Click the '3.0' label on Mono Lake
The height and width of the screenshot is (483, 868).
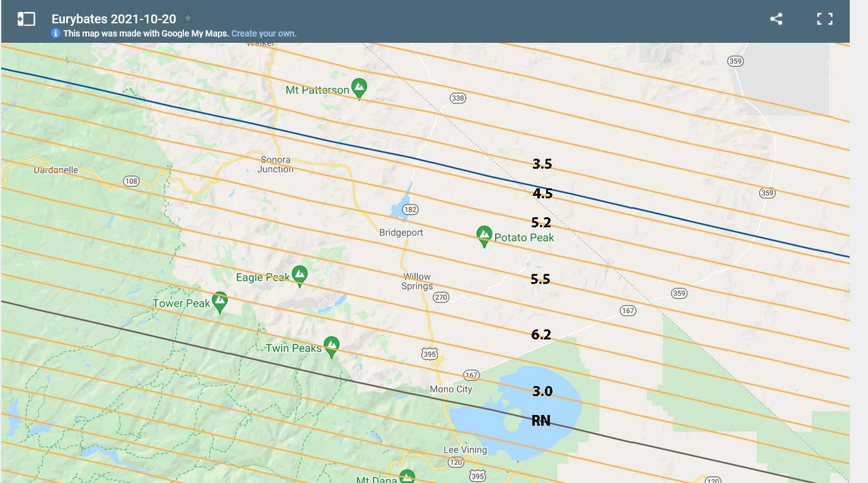point(542,391)
